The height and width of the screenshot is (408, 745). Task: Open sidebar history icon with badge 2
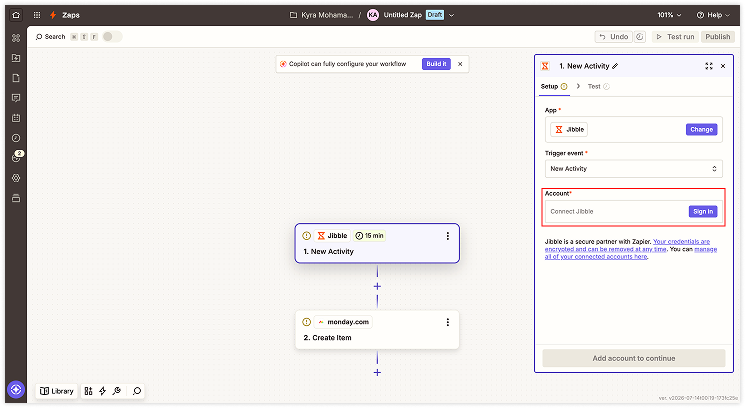coord(16,157)
